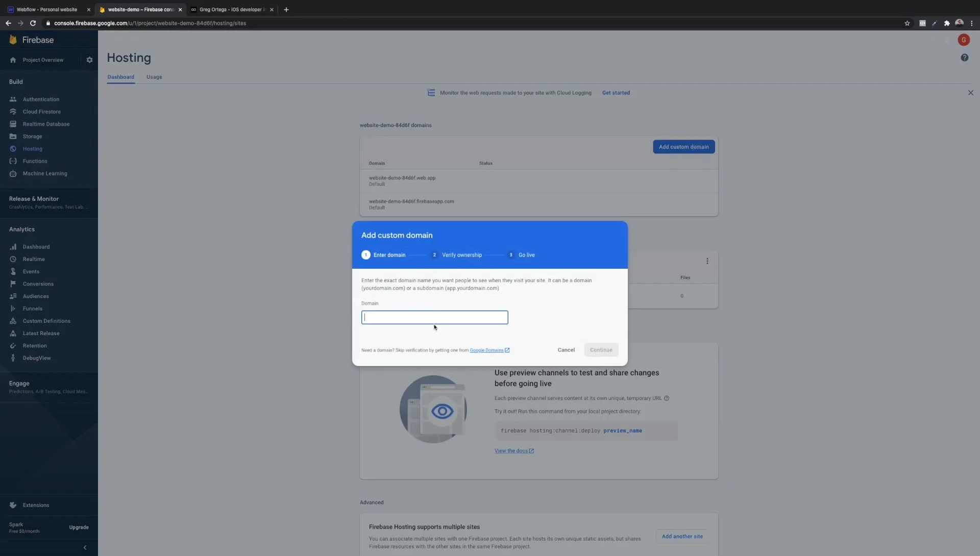Open browser extensions puzzle icon
Screen dimensions: 980x556
pos(947,23)
